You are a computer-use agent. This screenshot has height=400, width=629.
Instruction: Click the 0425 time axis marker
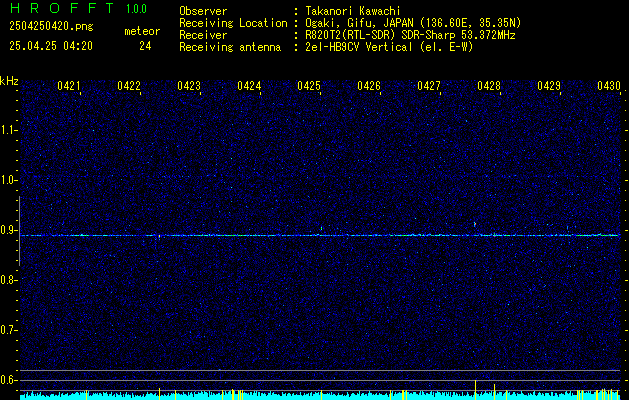(x=309, y=86)
